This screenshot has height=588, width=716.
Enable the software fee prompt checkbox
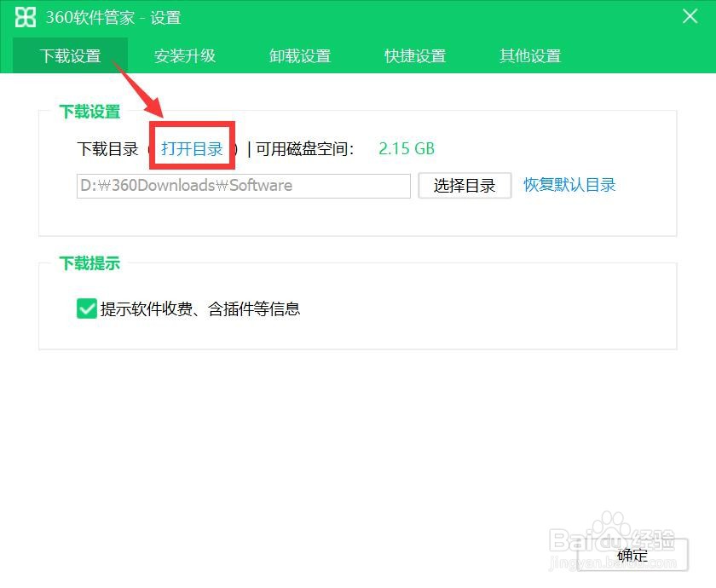pos(86,308)
